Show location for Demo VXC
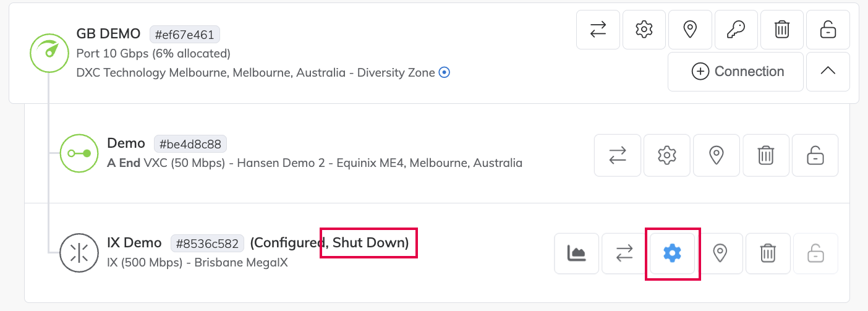The image size is (868, 311). pos(716,155)
